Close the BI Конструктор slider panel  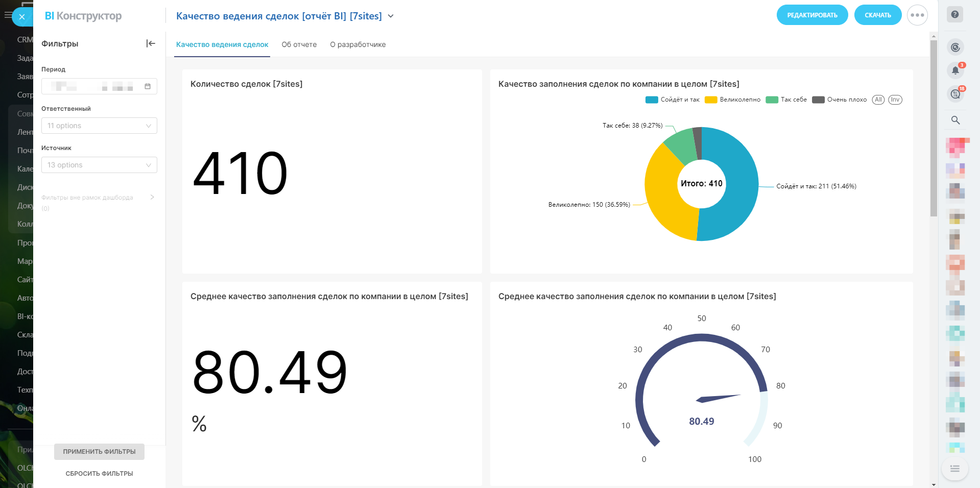[22, 17]
